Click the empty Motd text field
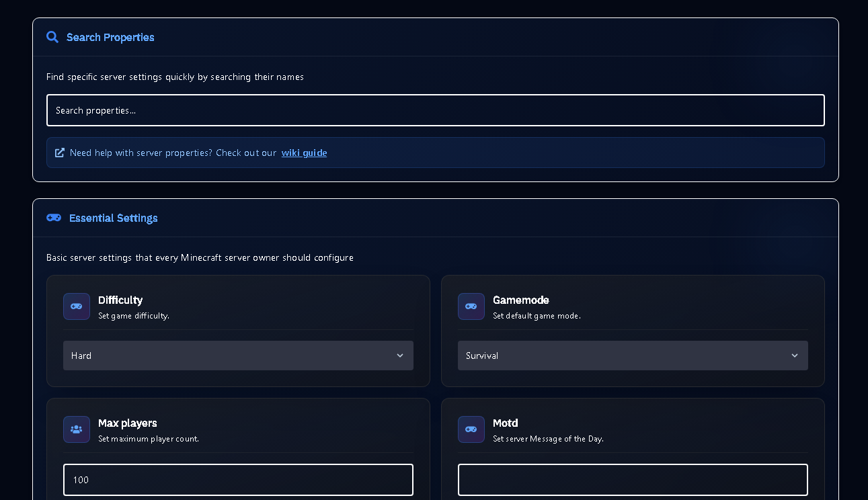The image size is (868, 500). click(x=633, y=479)
